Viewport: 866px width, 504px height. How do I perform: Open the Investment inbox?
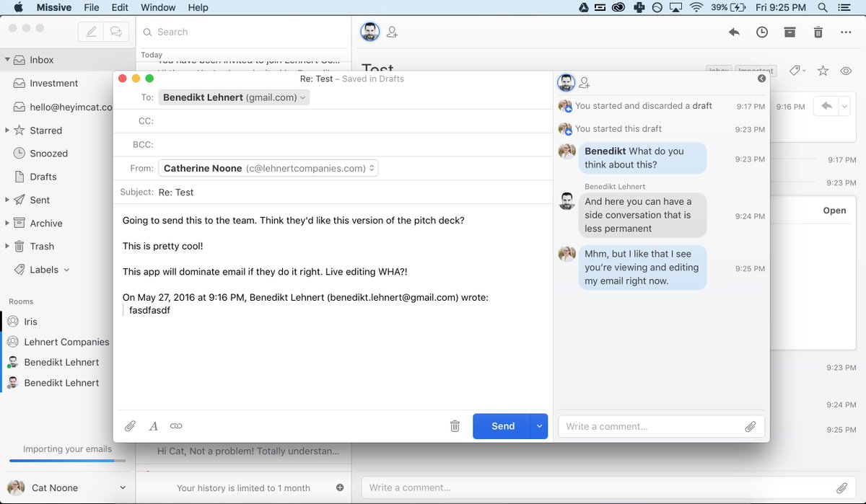tap(54, 83)
